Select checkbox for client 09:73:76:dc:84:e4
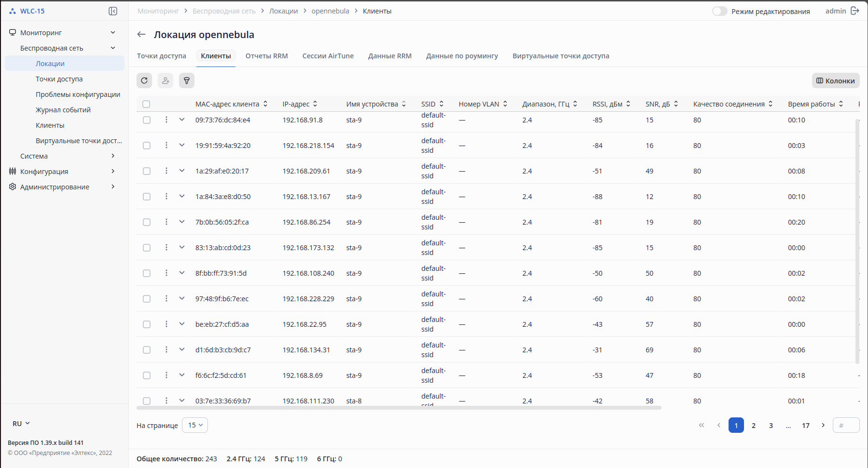Screen dimensions: 868x468 147,120
